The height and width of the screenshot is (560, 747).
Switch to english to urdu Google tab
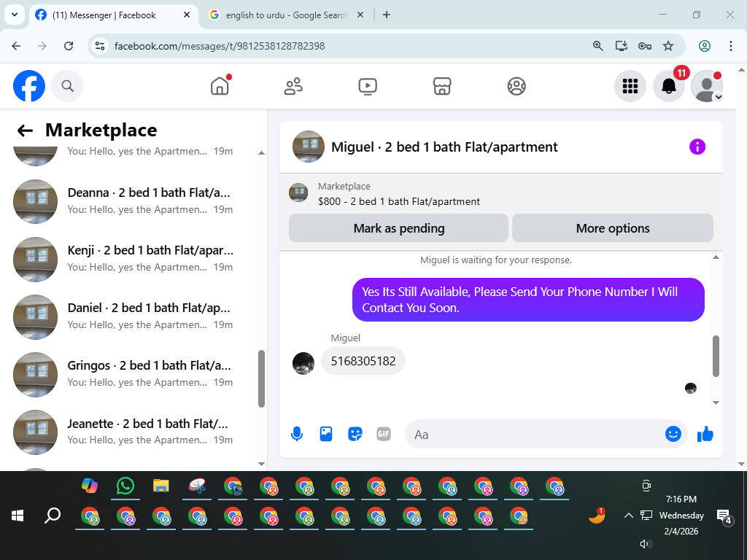[286, 15]
